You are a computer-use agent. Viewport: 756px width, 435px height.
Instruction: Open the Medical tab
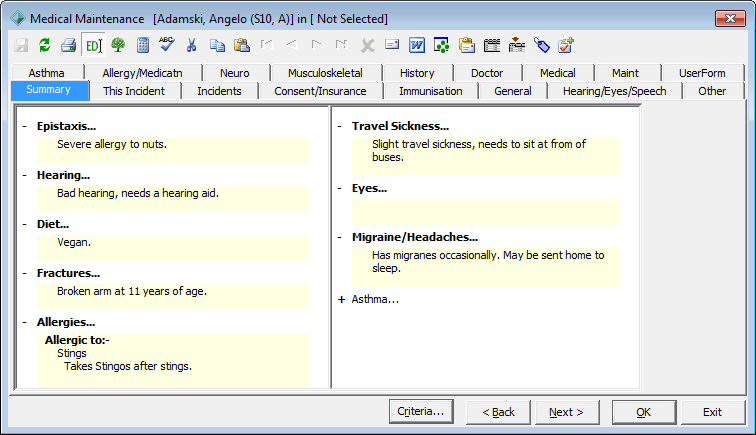pyautogui.click(x=557, y=73)
